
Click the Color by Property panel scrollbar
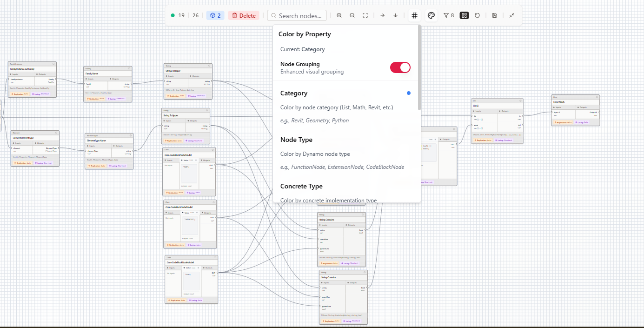(x=419, y=67)
